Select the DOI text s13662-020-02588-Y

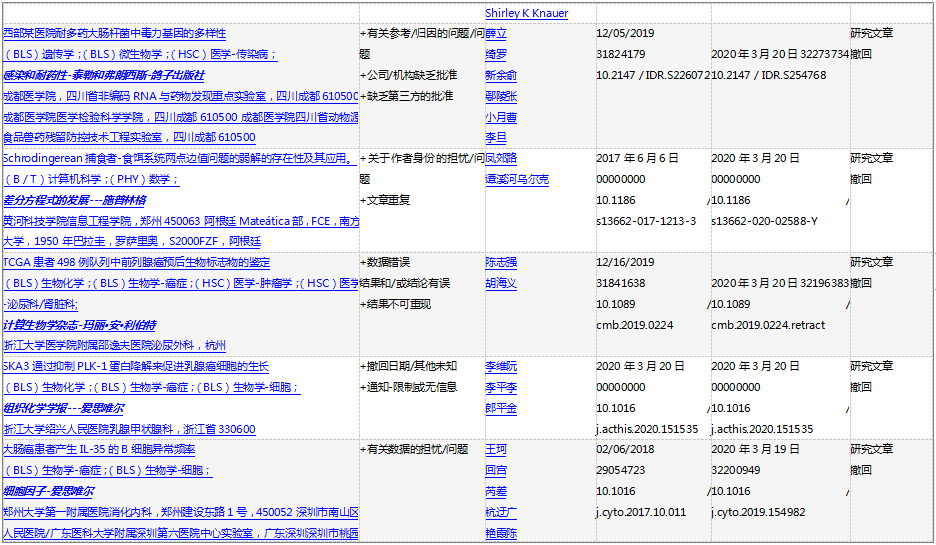tap(765, 221)
